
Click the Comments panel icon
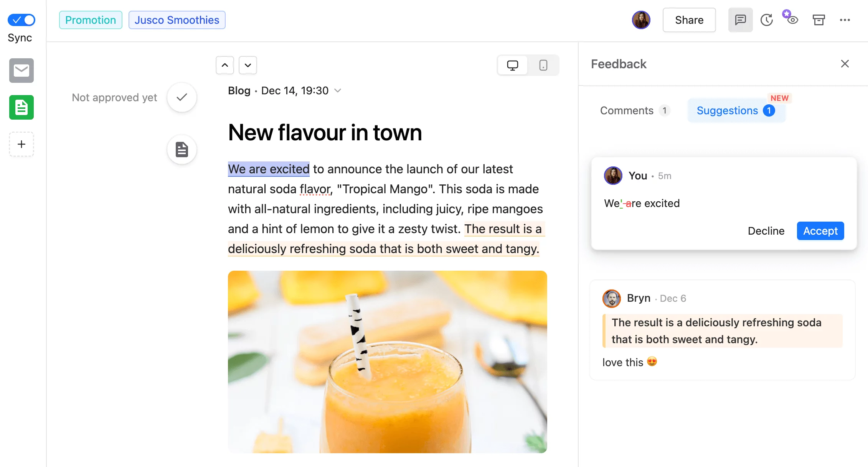click(741, 20)
